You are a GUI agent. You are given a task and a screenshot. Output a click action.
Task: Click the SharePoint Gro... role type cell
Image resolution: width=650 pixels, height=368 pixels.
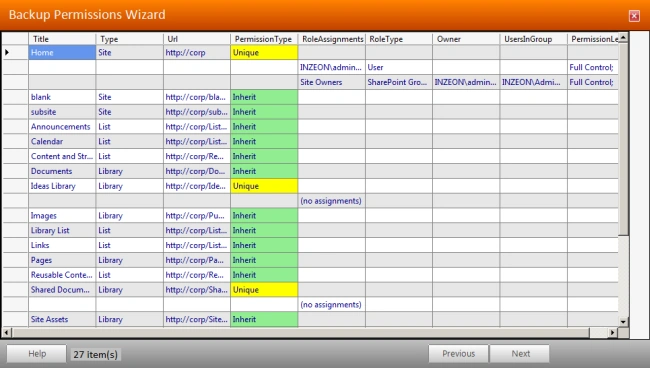pyautogui.click(x=399, y=82)
